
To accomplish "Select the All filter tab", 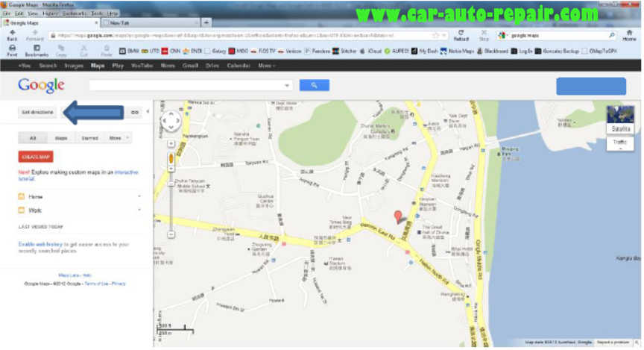I will [33, 138].
